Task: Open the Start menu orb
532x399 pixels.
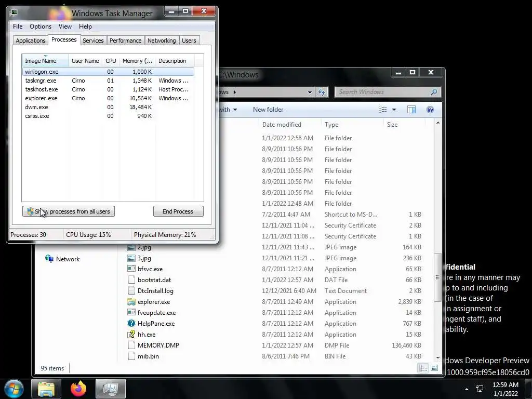Action: click(x=14, y=389)
